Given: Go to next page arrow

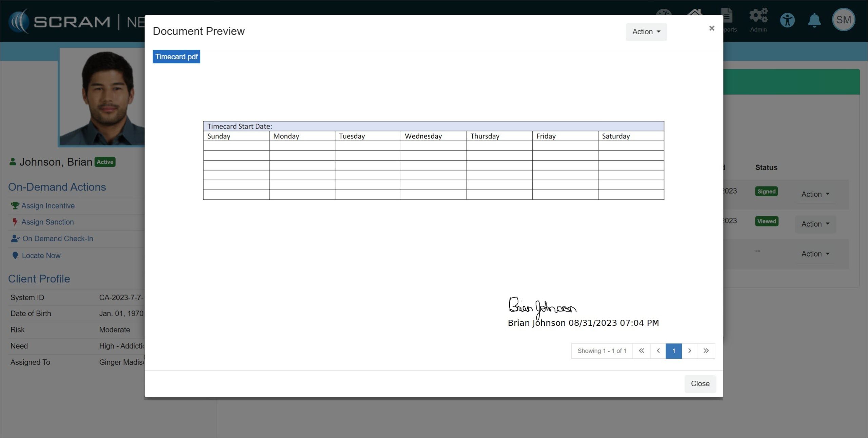Looking at the screenshot, I should click(689, 351).
